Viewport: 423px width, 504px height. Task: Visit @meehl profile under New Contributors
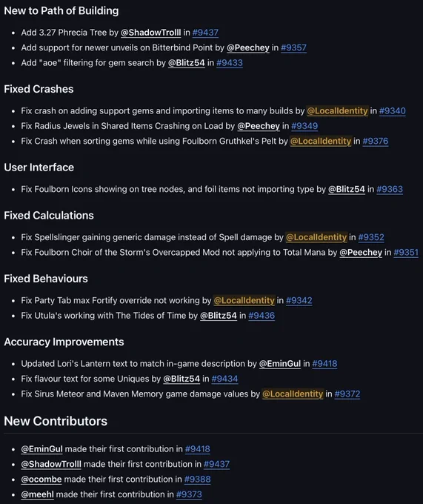[37, 494]
